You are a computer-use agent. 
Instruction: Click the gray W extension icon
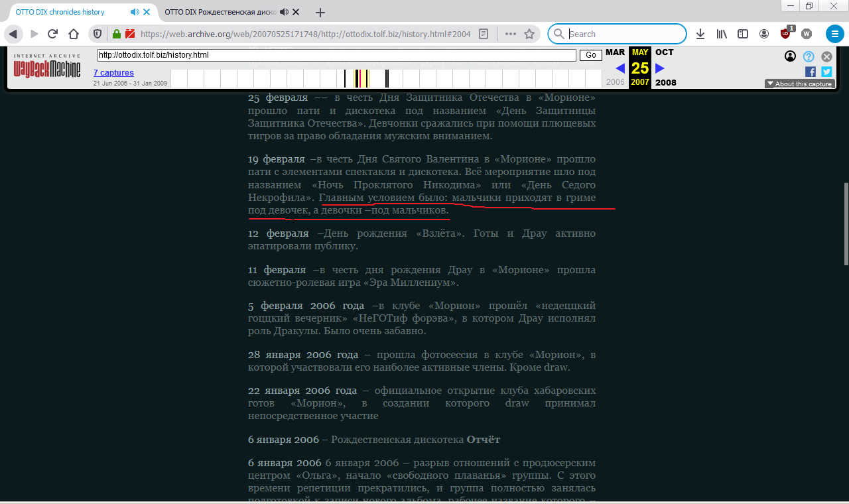pos(807,34)
